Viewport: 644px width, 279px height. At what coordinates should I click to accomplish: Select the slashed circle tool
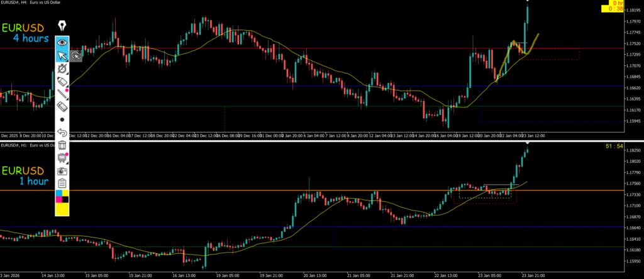pos(62,68)
